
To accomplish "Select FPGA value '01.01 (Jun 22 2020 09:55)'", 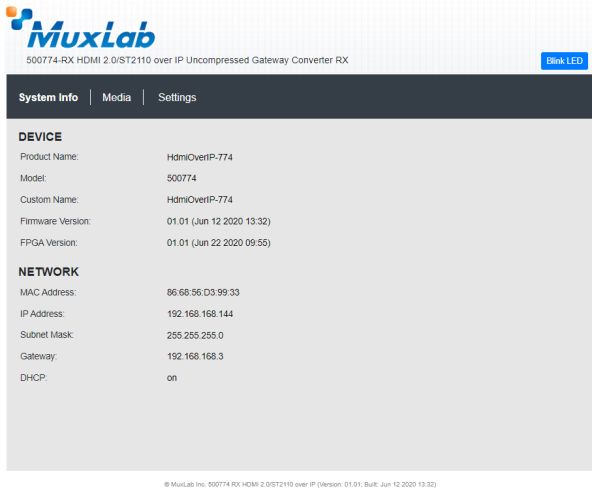I will point(219,243).
